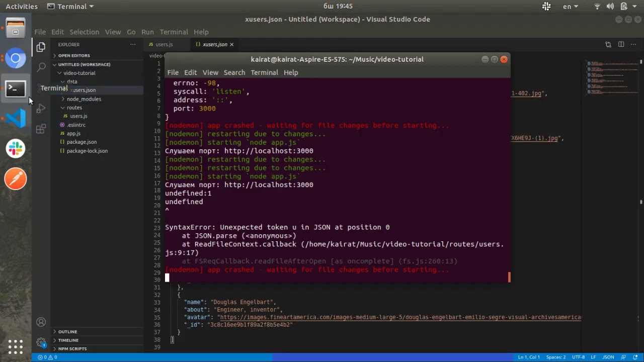644x362 pixels.
Task: Collapse the routes folder
Action: 74,108
